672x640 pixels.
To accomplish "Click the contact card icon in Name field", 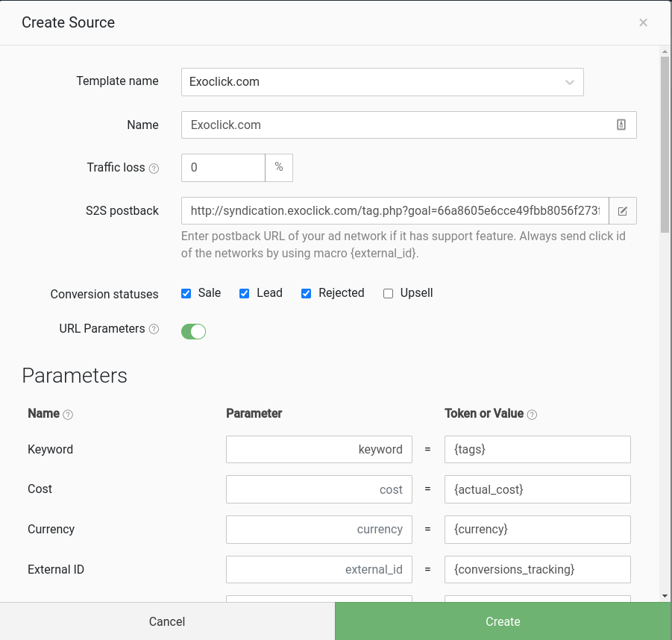I will click(621, 125).
